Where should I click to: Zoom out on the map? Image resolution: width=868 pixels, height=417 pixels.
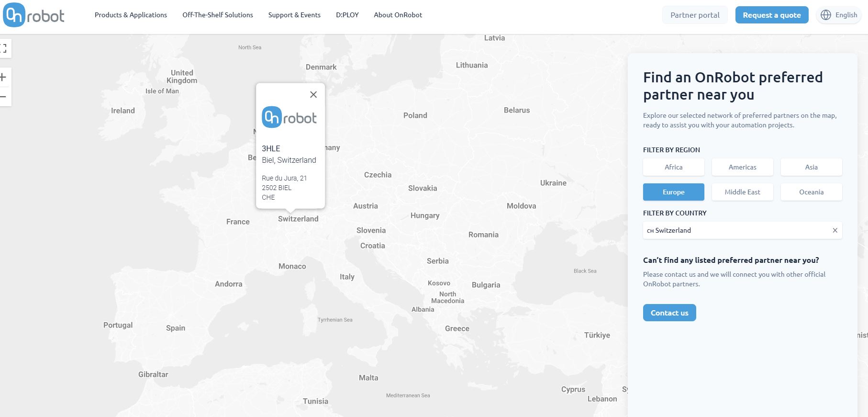coord(4,97)
